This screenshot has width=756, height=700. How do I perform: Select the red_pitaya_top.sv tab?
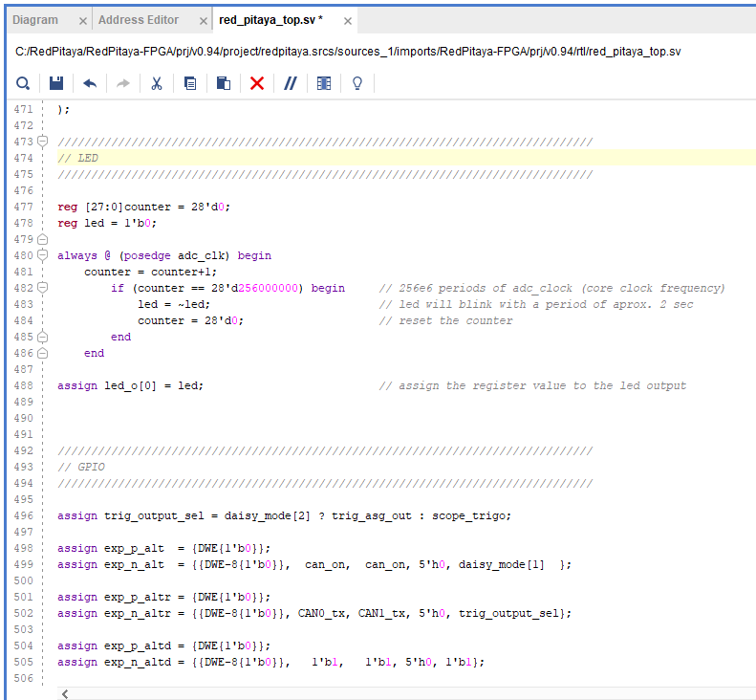coord(270,20)
